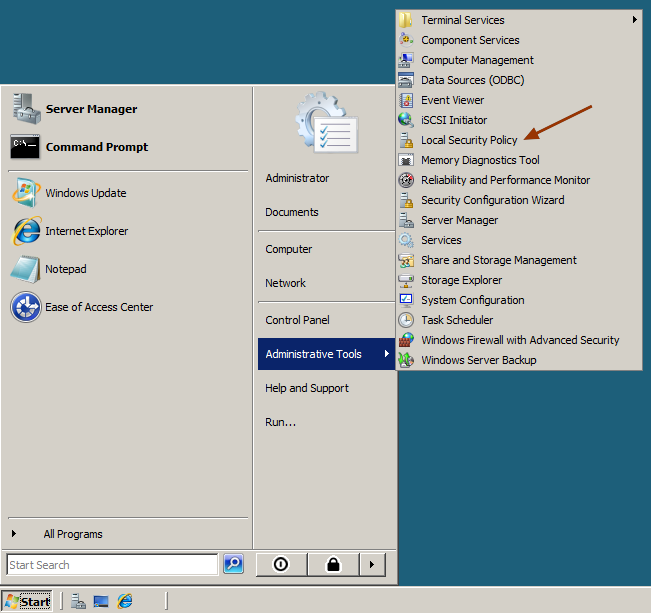The width and height of the screenshot is (651, 613).
Task: Open Local Security Policy label
Action: (469, 140)
